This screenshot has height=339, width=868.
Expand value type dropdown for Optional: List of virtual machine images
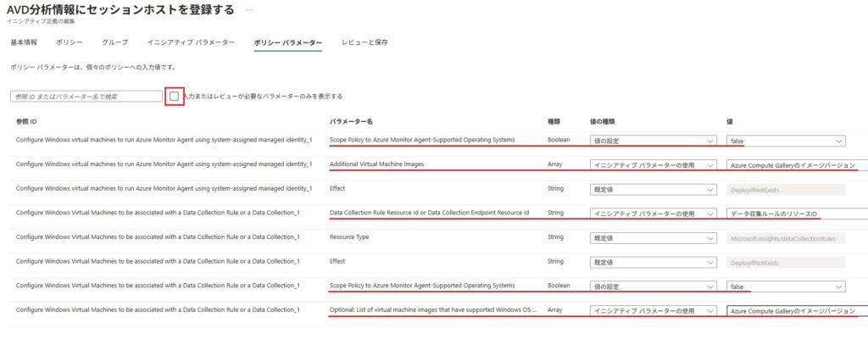click(x=653, y=312)
